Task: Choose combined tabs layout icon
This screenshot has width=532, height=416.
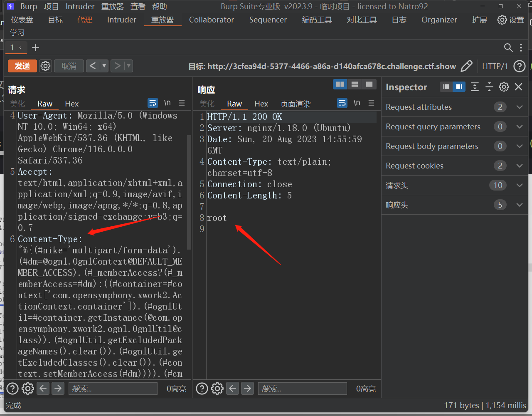Action: point(369,84)
